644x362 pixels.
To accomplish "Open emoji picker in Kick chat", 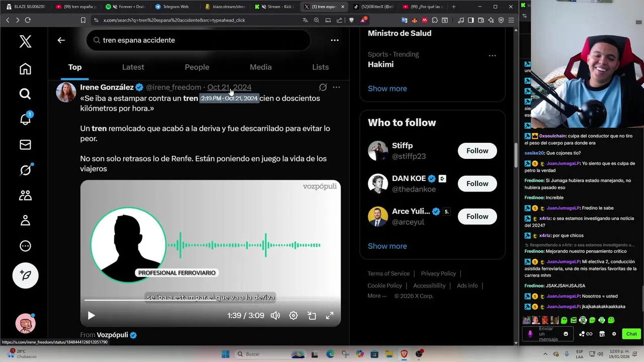I will [566, 334].
